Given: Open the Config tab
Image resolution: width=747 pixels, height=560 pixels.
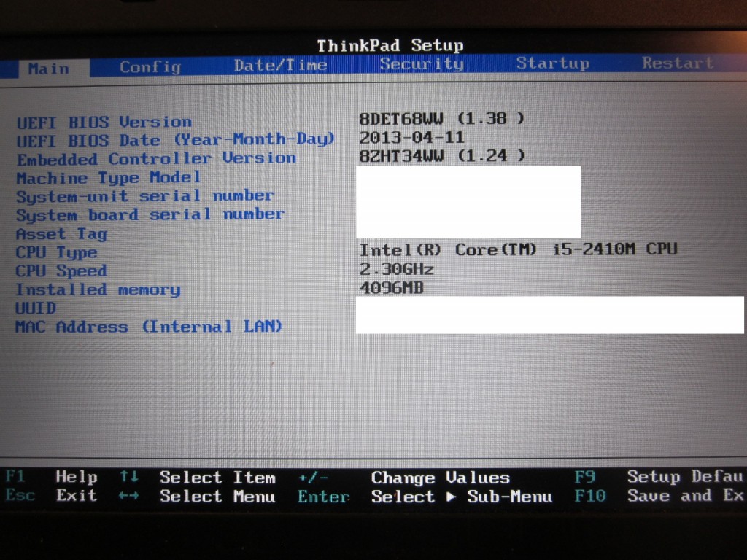Looking at the screenshot, I should [150, 66].
